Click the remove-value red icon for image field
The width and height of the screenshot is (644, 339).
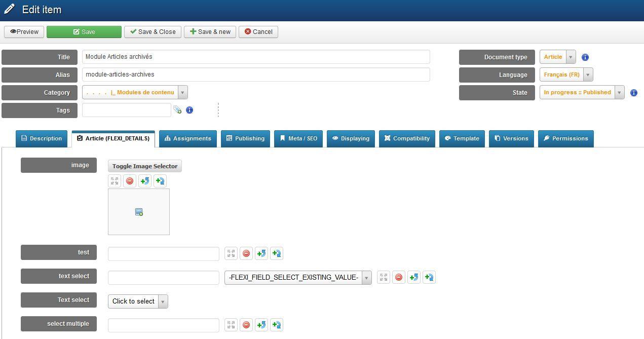click(130, 181)
